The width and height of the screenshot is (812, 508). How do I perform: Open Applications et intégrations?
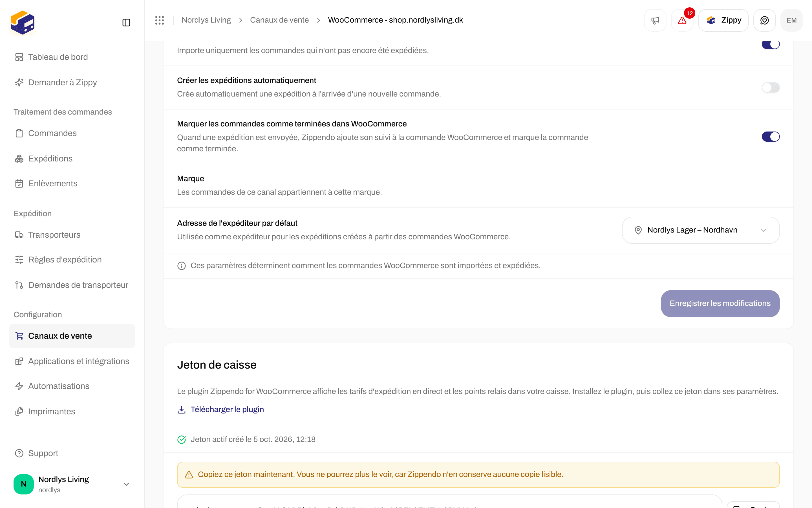pos(72,361)
